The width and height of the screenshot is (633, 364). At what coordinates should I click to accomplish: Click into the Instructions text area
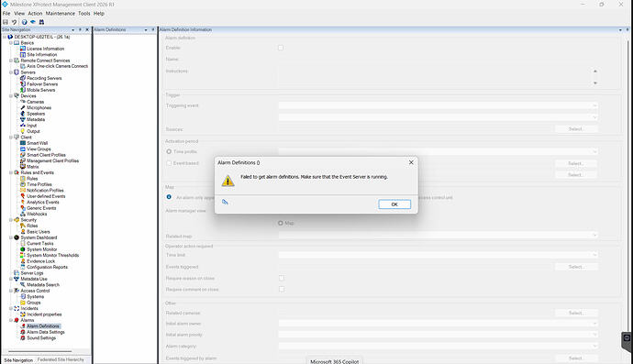(435, 77)
